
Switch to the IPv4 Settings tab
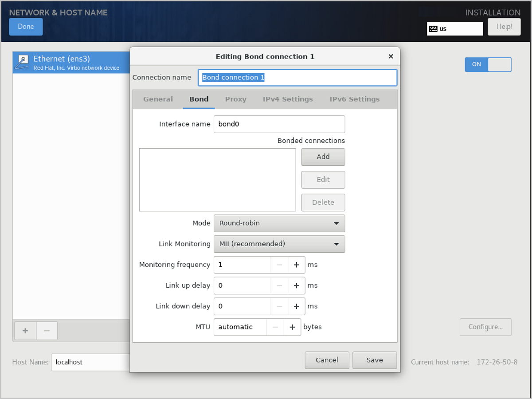tap(287, 99)
